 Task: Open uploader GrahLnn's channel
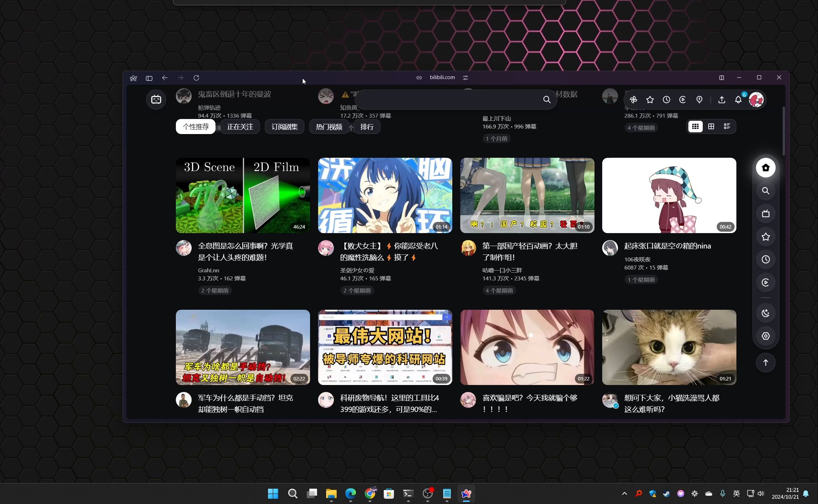pos(208,271)
